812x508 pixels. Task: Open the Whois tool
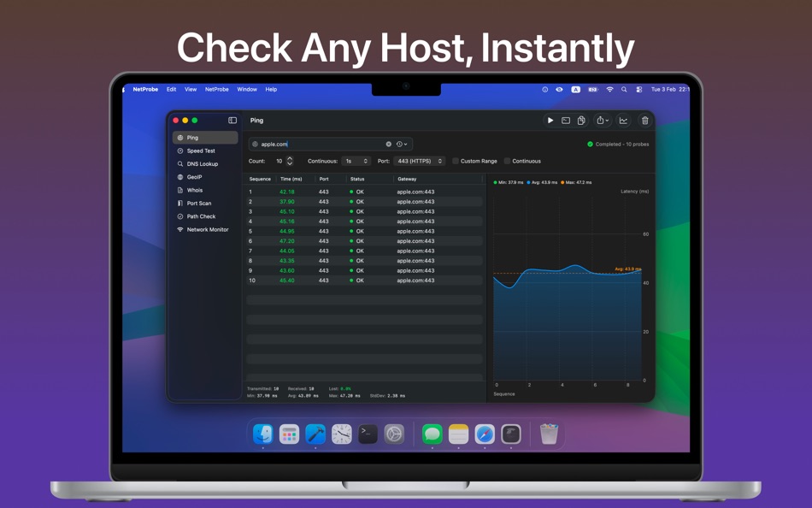click(195, 190)
